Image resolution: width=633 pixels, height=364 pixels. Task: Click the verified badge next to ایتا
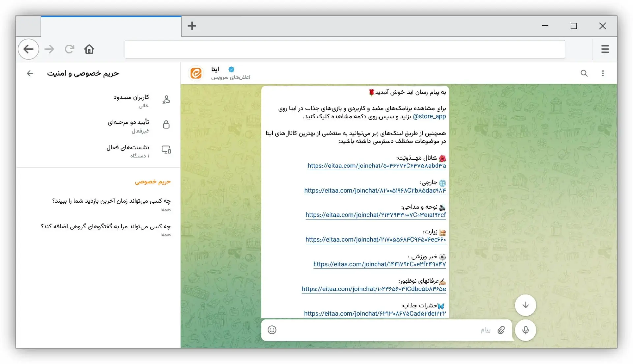(231, 69)
